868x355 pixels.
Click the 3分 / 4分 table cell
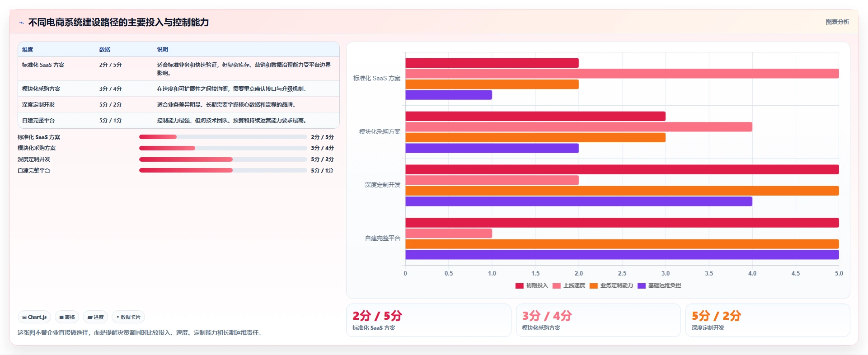(110, 89)
